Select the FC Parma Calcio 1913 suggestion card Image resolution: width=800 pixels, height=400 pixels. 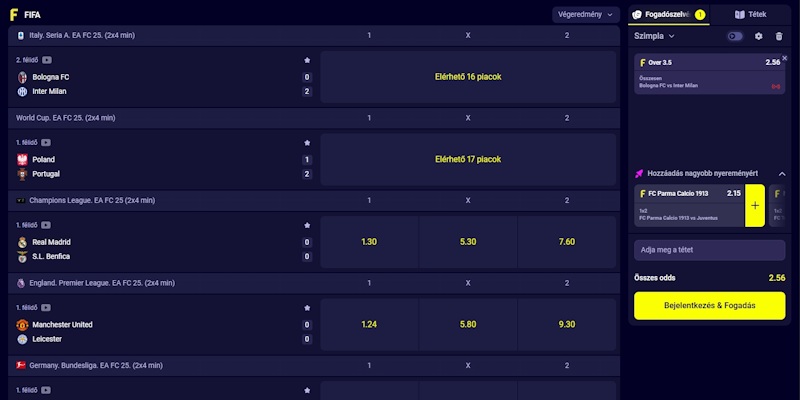[689, 206]
